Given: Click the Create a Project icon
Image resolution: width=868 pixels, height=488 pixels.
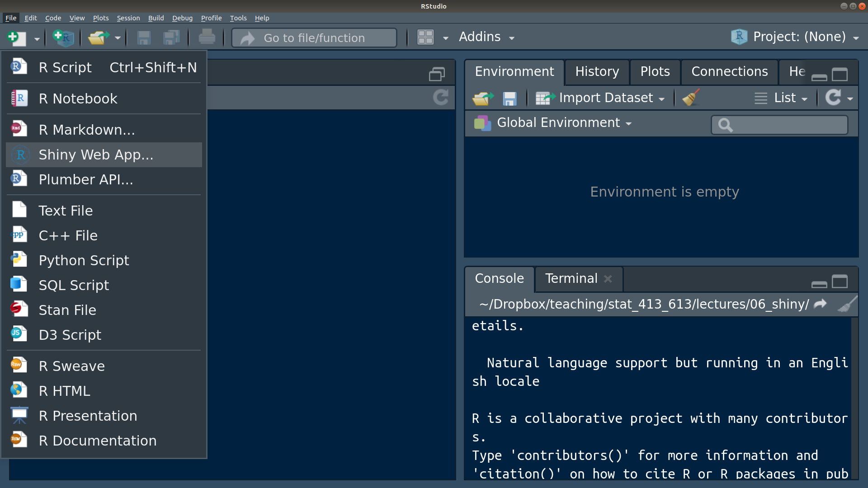Looking at the screenshot, I should pos(63,38).
